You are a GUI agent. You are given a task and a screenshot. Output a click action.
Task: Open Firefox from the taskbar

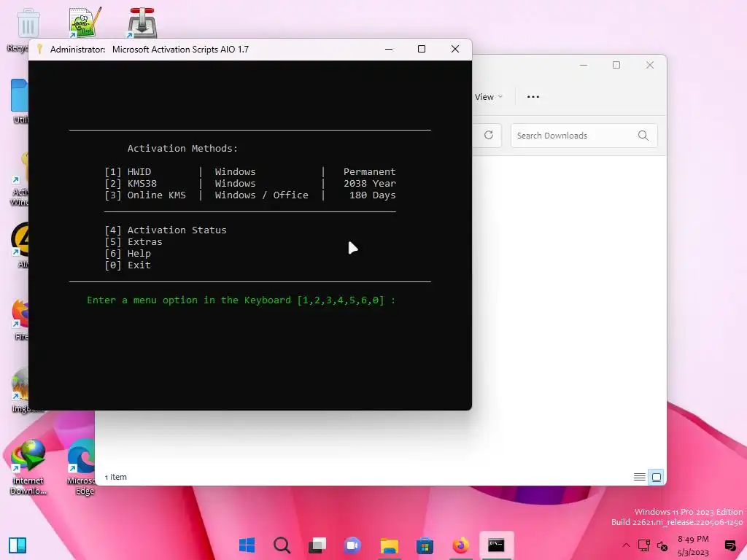pyautogui.click(x=460, y=545)
